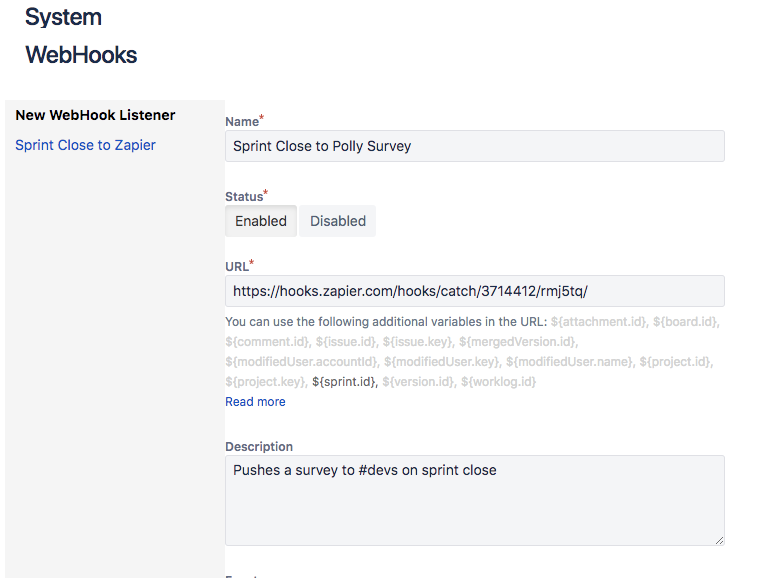
Task: Click the ${project.id} variable text
Action: [x=676, y=362]
